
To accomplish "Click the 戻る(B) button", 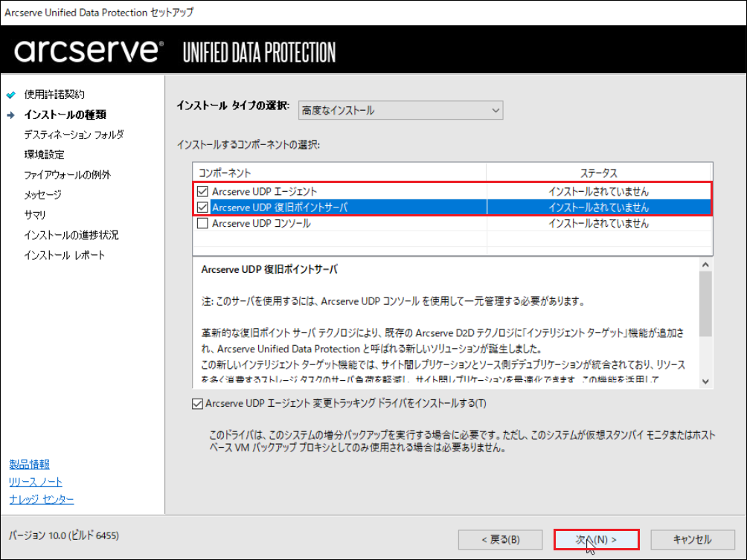I will click(x=500, y=539).
